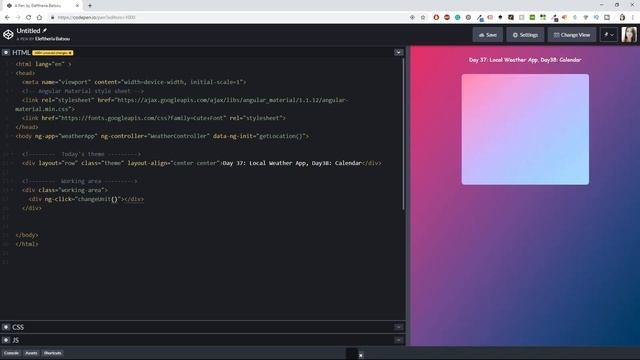Open a new browser tab

(x=90, y=6)
